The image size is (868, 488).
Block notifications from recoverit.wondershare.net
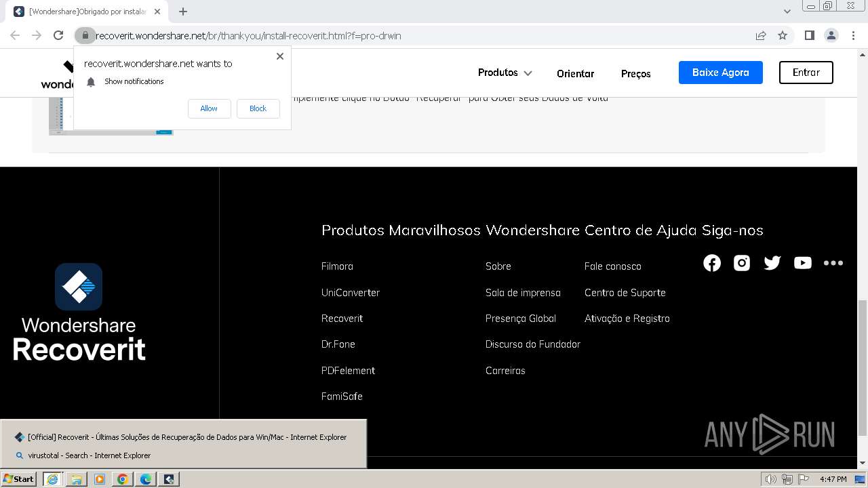point(258,108)
